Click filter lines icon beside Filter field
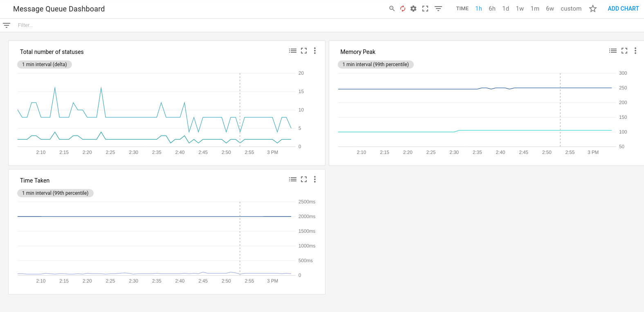 click(x=7, y=25)
